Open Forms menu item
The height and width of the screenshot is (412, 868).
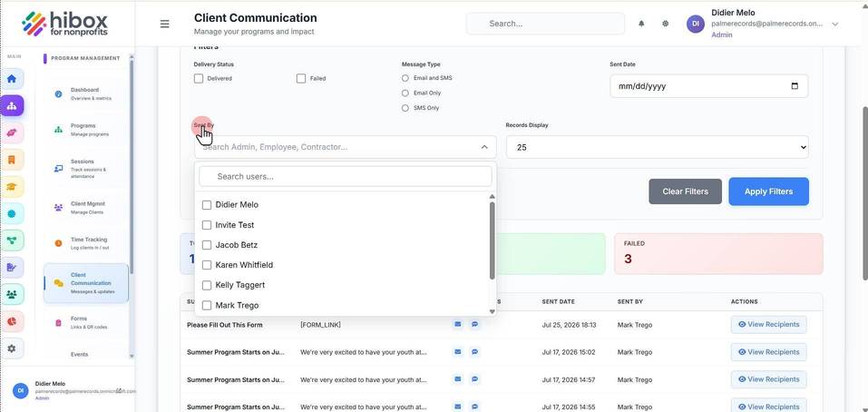86,322
